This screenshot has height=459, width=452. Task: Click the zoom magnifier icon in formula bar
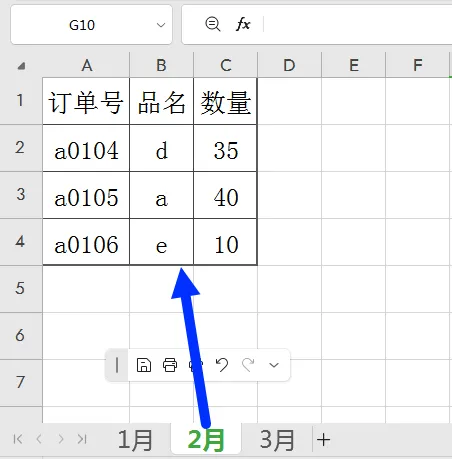(213, 24)
